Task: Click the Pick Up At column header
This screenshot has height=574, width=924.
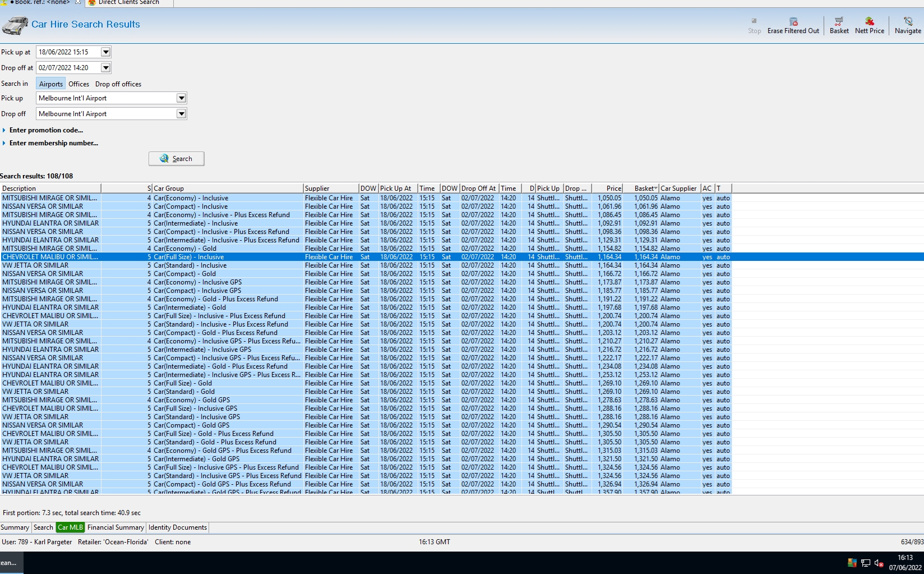Action: click(398, 189)
